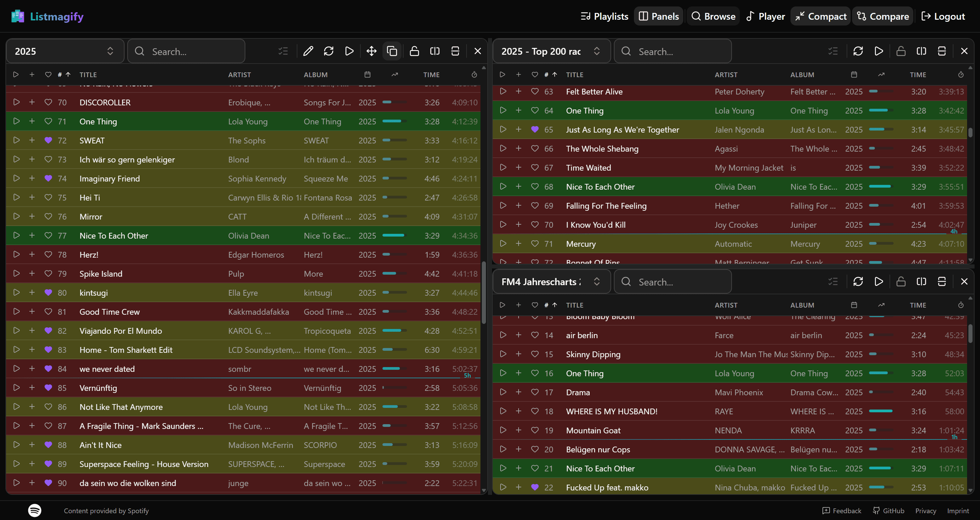Heart the song Time Waited
980x520 pixels.
(535, 167)
